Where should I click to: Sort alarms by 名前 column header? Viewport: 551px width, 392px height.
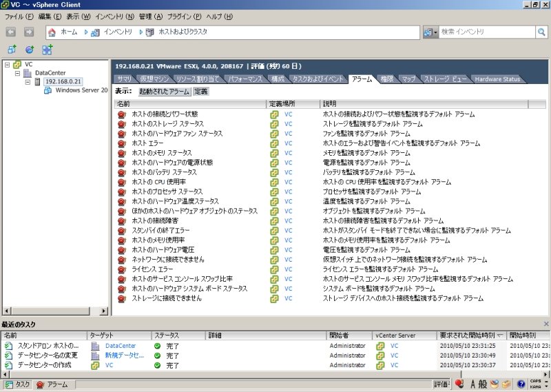click(190, 104)
